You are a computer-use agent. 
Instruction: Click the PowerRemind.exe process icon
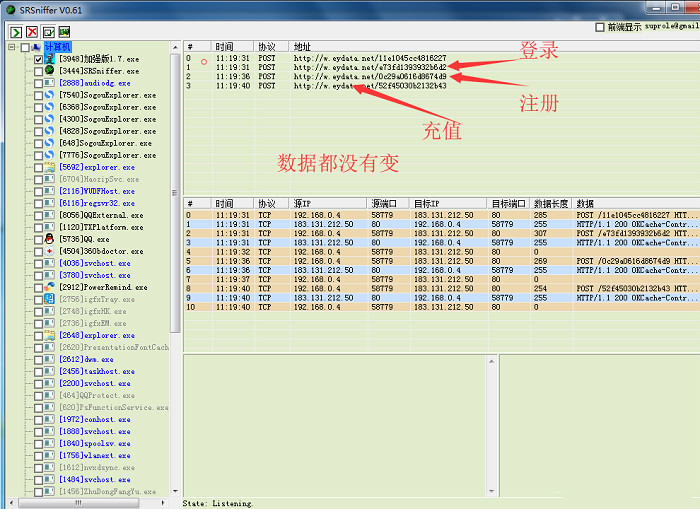pos(49,288)
